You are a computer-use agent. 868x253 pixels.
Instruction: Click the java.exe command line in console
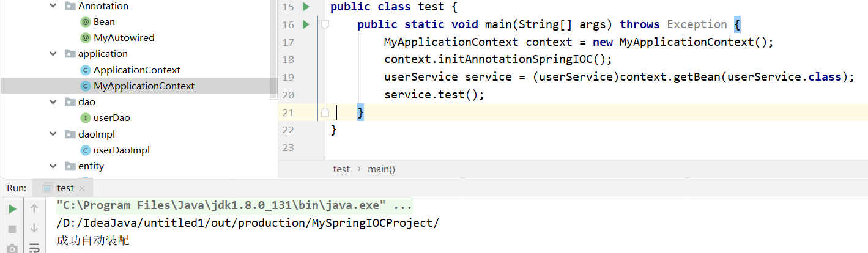pos(234,205)
